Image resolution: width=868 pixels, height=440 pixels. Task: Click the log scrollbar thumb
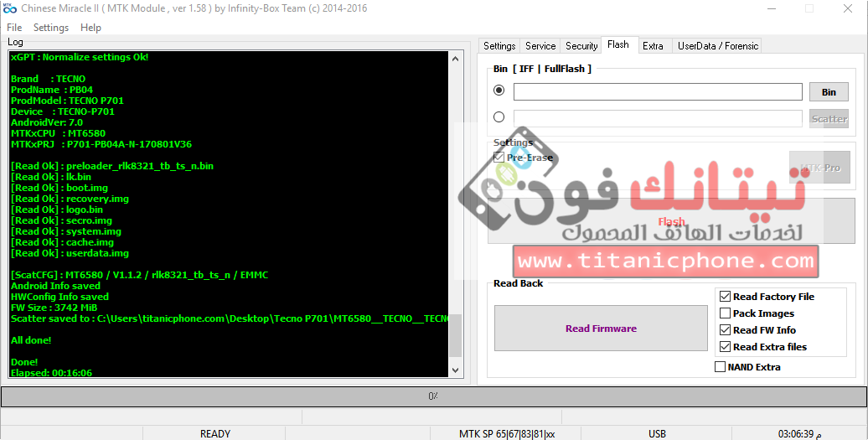(455, 335)
